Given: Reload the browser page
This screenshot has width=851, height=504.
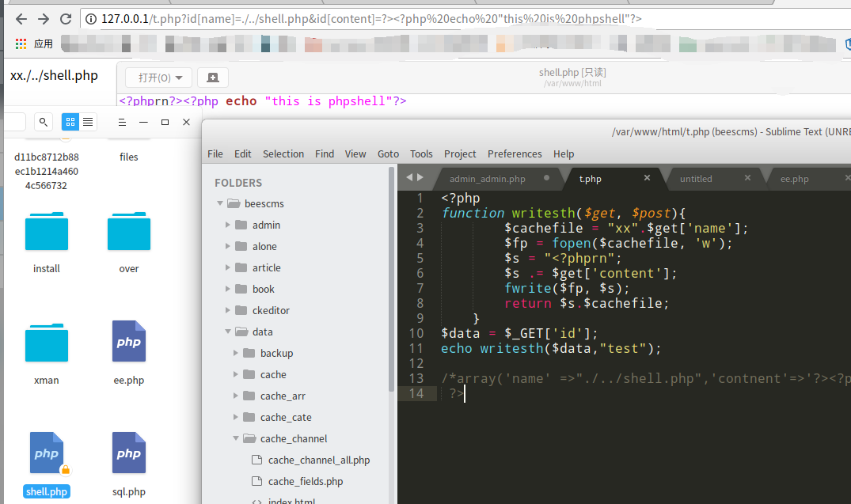Looking at the screenshot, I should pos(66,19).
